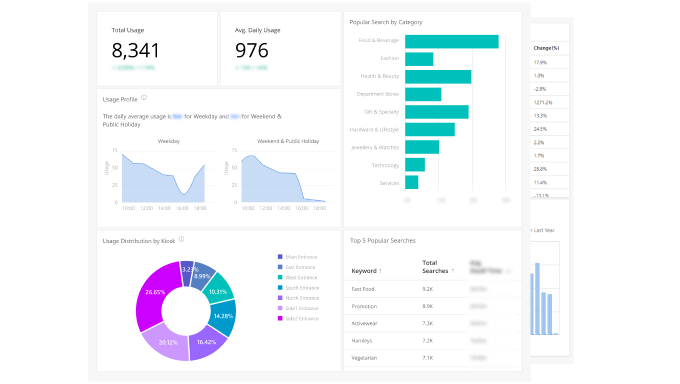The width and height of the screenshot is (680, 384).
Task: Click the Food & Beverage bar
Action: [451, 42]
